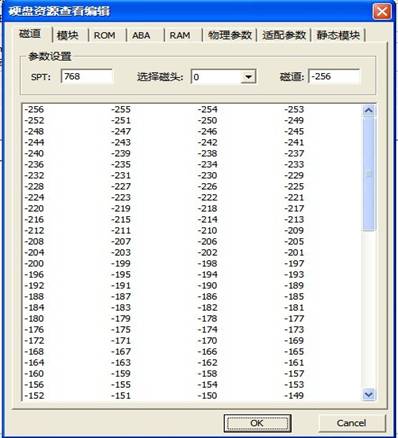Click the vertical scrollbar thumb in track list
398x438 pixels.
tap(369, 173)
